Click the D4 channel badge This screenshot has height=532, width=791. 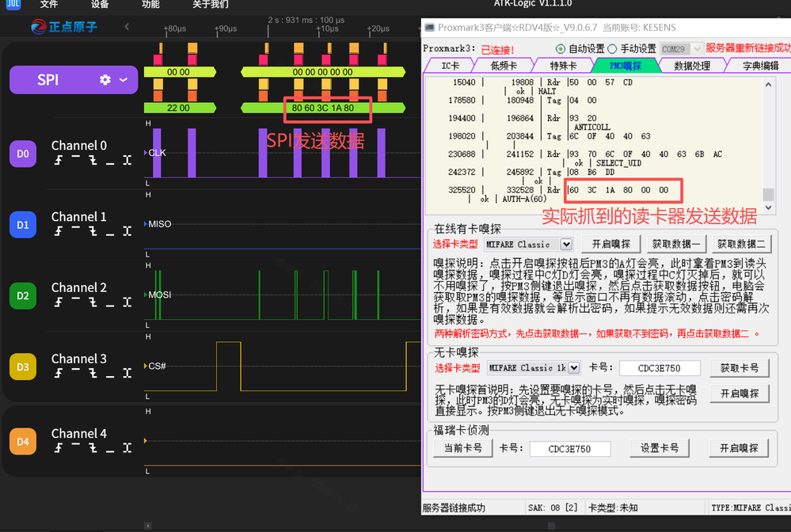[22, 441]
